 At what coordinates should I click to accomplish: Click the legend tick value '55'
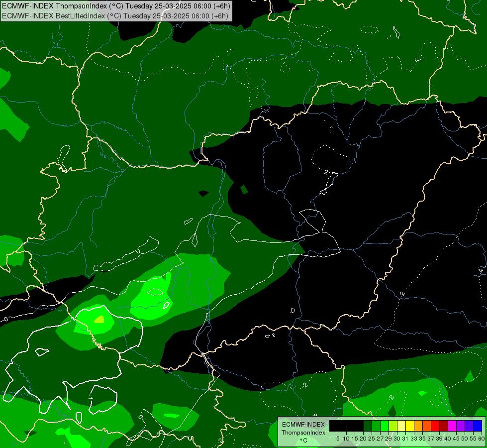click(474, 439)
